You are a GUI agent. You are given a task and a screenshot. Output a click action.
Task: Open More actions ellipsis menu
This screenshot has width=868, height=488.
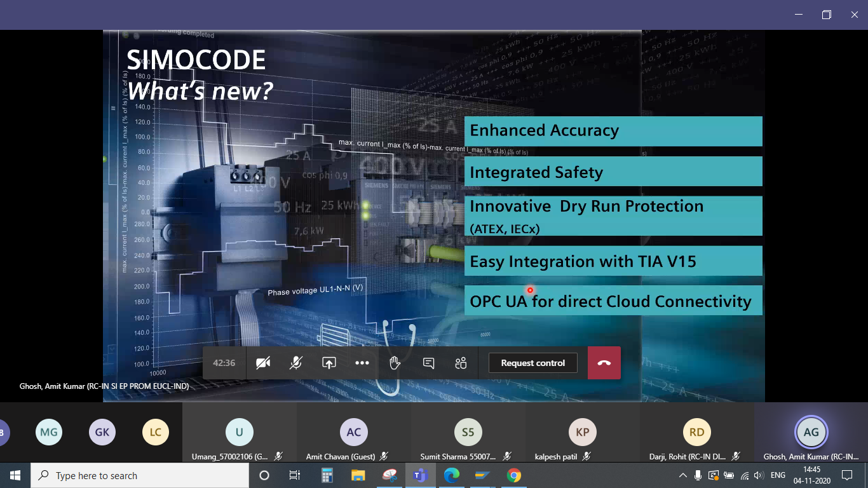362,363
